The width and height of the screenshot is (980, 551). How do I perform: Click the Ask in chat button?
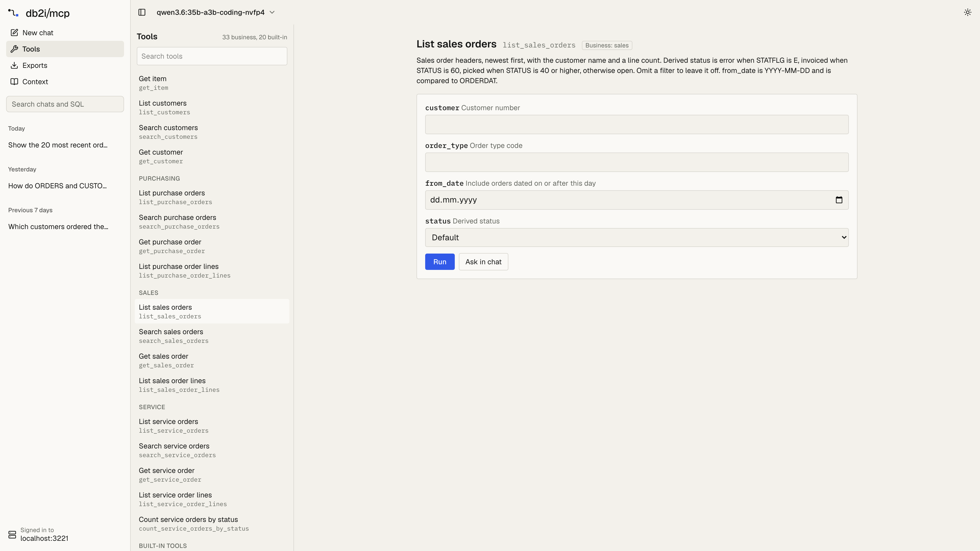point(483,262)
